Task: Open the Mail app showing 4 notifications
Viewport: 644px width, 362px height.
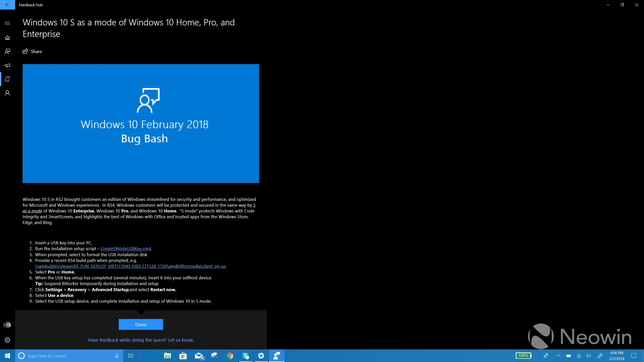Action: tap(199, 355)
